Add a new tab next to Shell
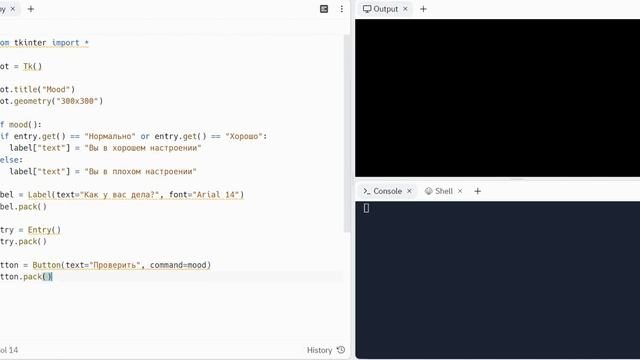The height and width of the screenshot is (360, 640). point(478,191)
